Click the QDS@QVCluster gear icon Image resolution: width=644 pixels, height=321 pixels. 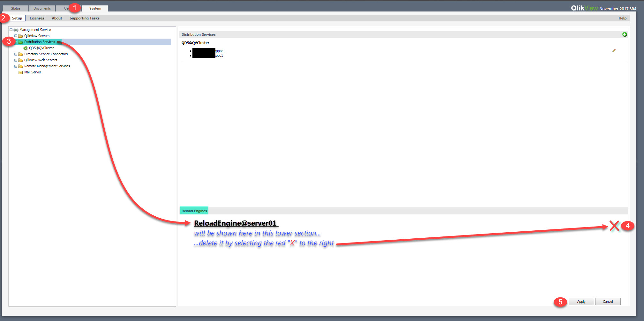(x=26, y=48)
